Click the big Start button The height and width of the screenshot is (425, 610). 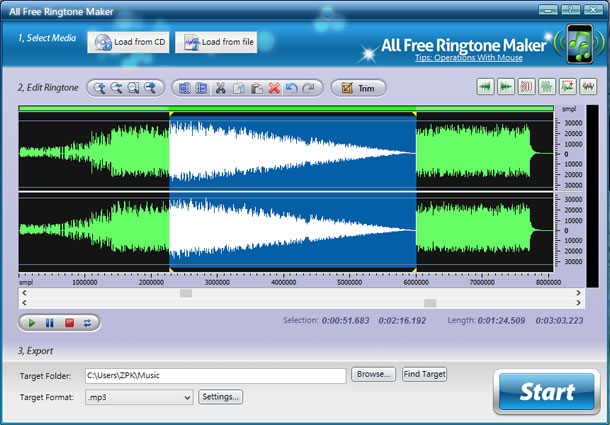[546, 391]
